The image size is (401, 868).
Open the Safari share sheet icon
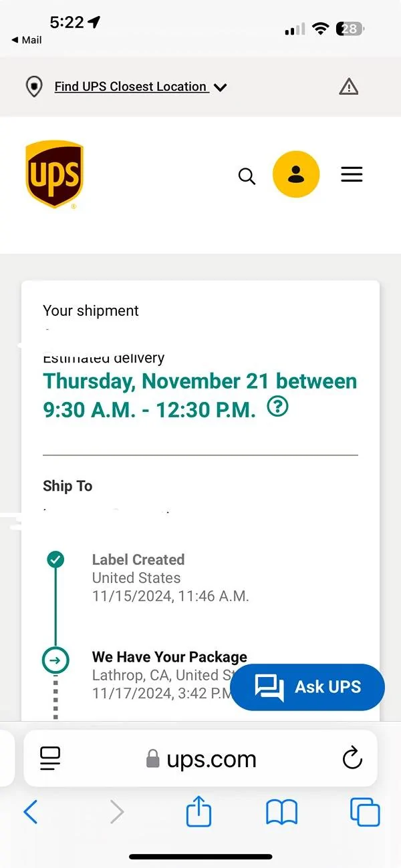tap(199, 812)
